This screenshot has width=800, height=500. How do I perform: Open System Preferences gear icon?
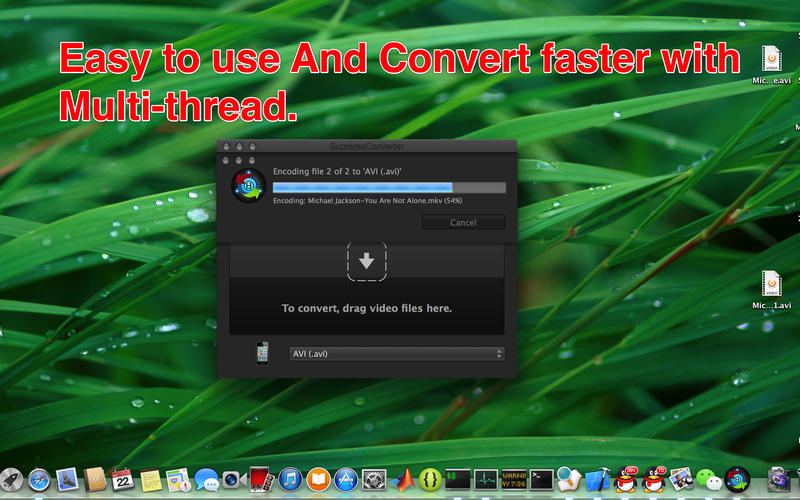[374, 480]
